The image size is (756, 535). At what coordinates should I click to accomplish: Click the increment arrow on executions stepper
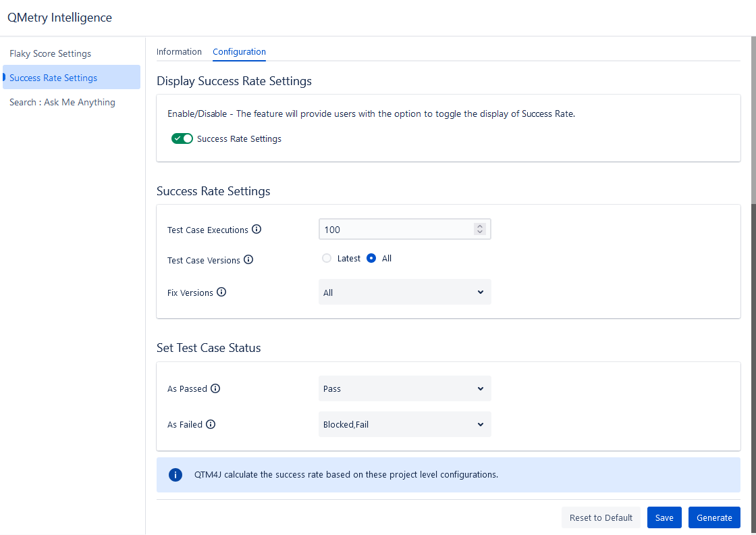coord(479,226)
